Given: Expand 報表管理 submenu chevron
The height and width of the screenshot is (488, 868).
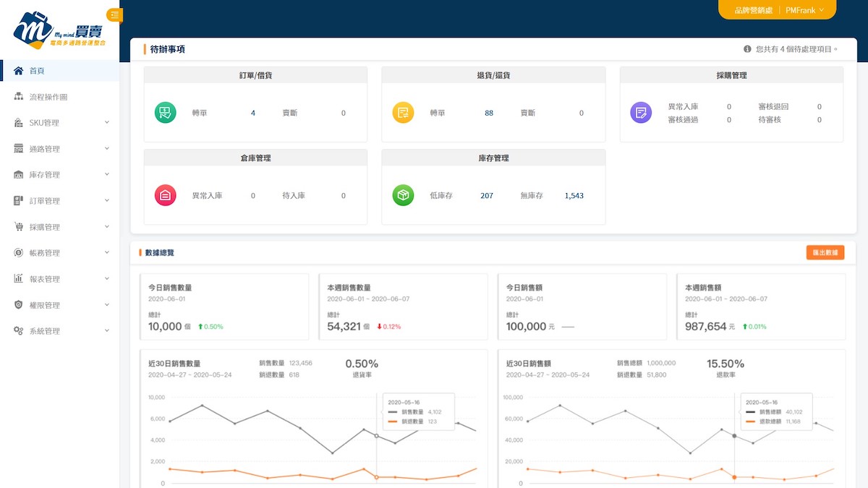Looking at the screenshot, I should [107, 279].
